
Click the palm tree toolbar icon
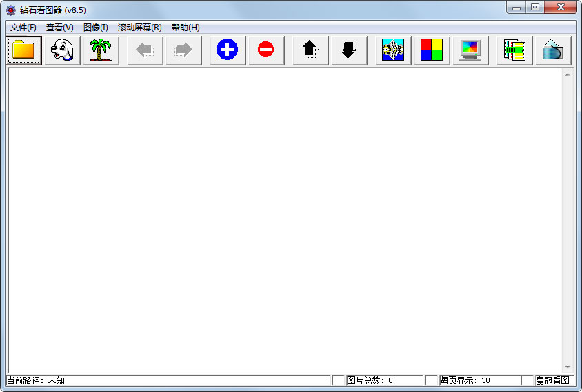[101, 50]
